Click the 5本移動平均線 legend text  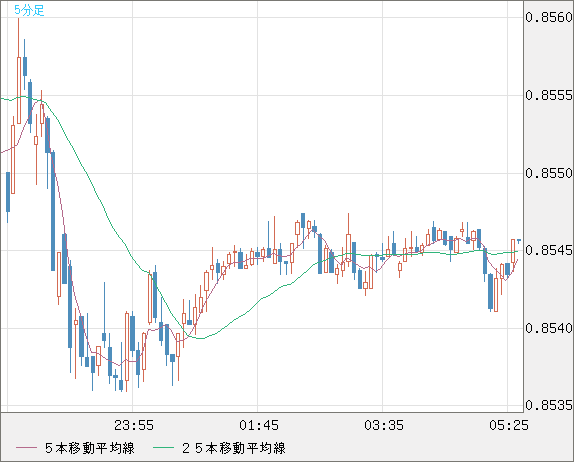[90, 448]
